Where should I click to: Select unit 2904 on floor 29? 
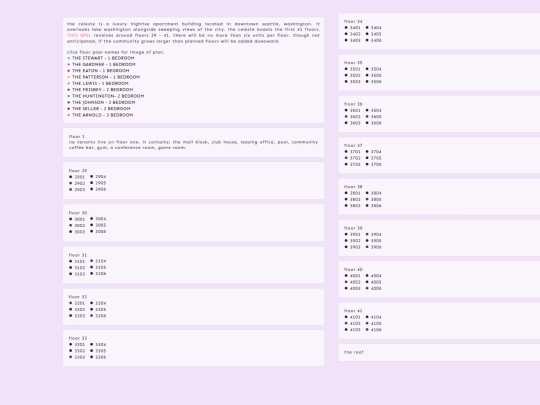point(101,177)
